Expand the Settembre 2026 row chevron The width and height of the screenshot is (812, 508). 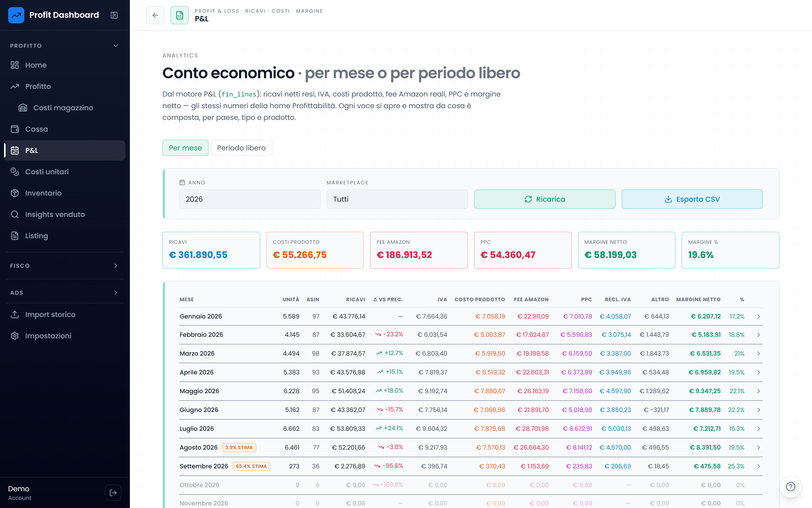(x=758, y=467)
